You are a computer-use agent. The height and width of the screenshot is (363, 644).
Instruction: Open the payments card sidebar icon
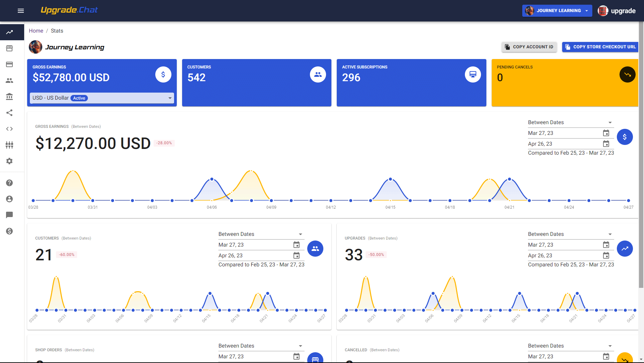(9, 64)
